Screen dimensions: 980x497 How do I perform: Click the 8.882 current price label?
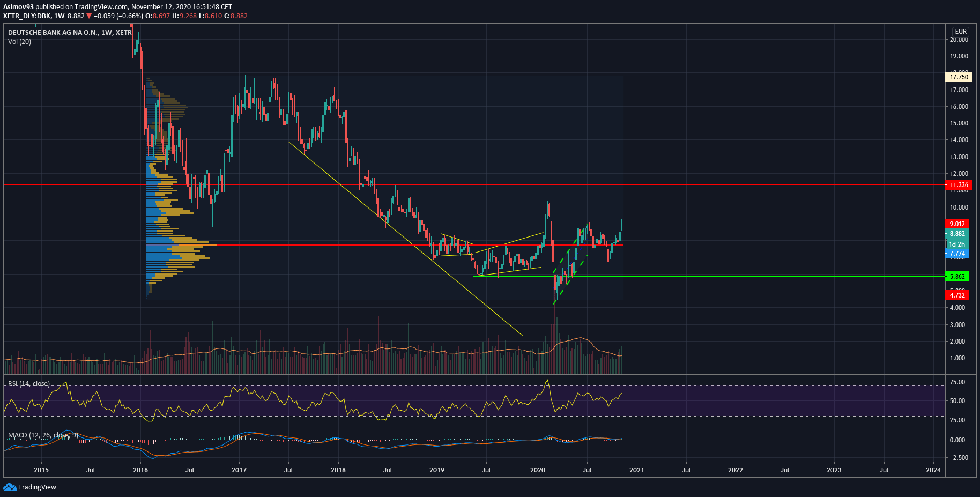tap(957, 234)
